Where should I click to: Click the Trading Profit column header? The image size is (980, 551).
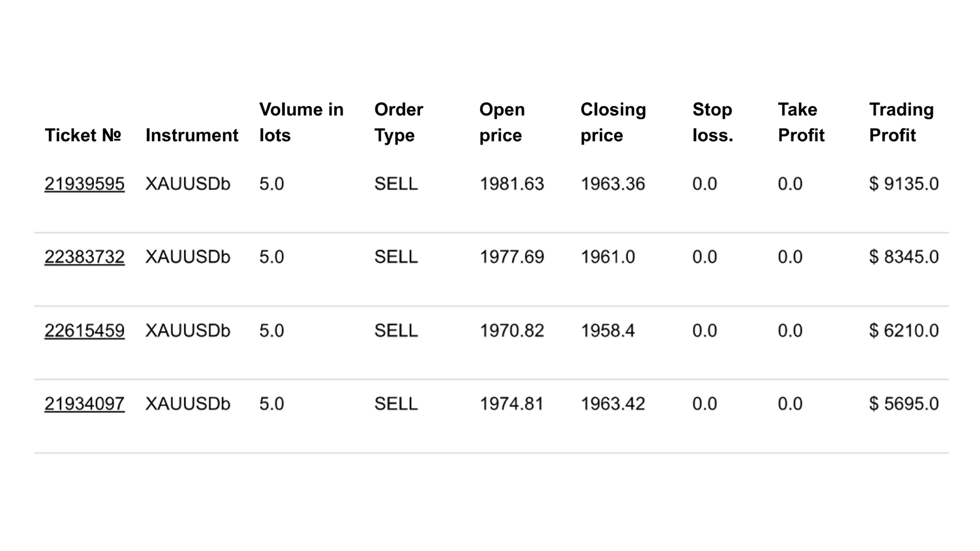[901, 122]
